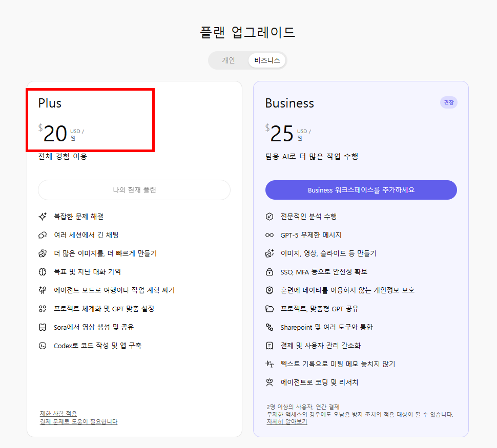This screenshot has width=497, height=448.
Task: Click the lock icon beside SSO, MFA
Action: click(270, 272)
